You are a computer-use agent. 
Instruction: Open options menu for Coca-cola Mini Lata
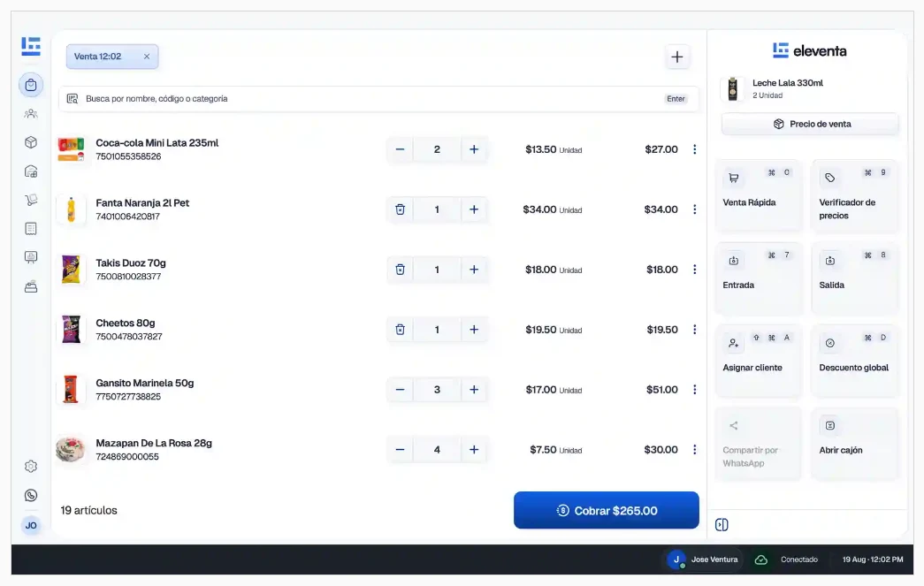695,149
